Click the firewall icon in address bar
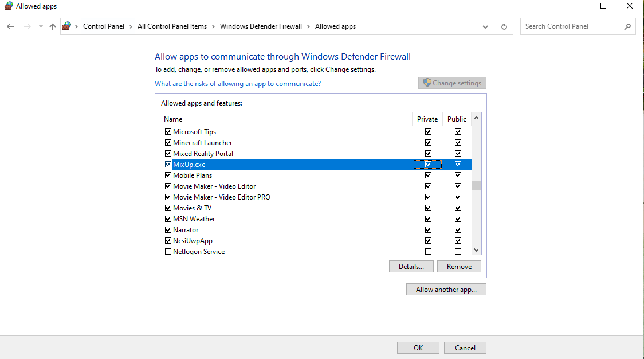644x359 pixels. (66, 26)
